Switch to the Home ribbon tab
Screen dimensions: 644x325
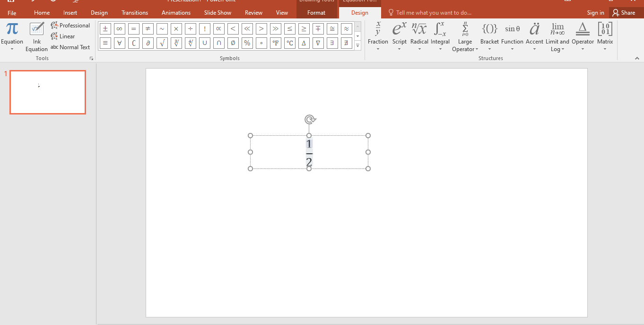(42, 12)
